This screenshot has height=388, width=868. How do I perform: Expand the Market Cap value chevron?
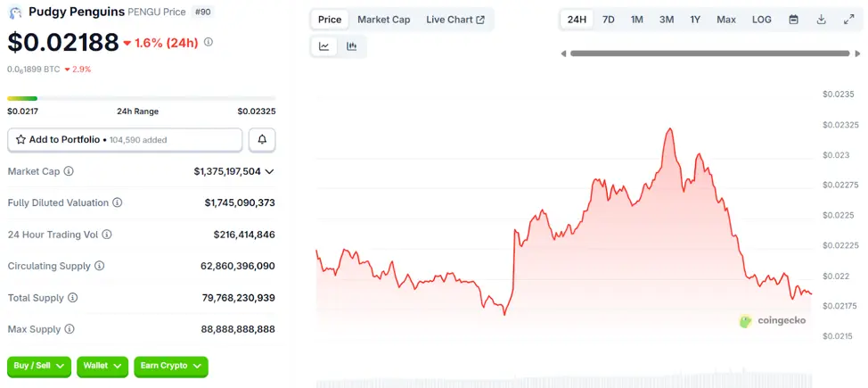pyautogui.click(x=269, y=171)
